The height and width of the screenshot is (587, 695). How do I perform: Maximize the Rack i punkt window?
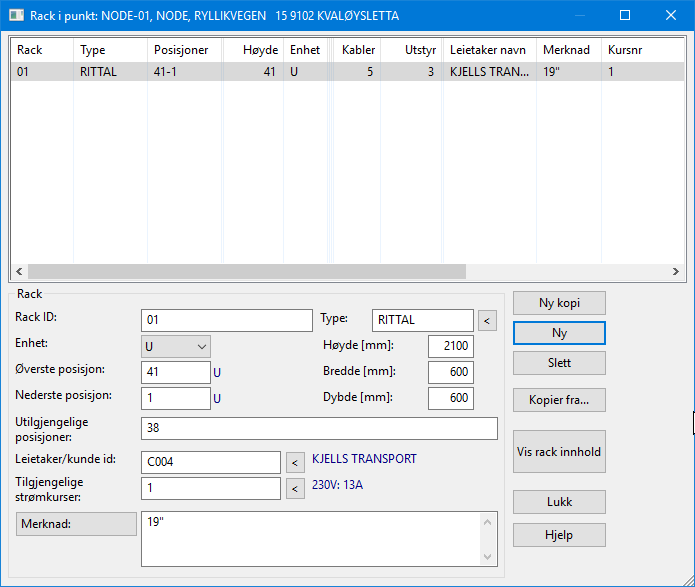pyautogui.click(x=625, y=16)
